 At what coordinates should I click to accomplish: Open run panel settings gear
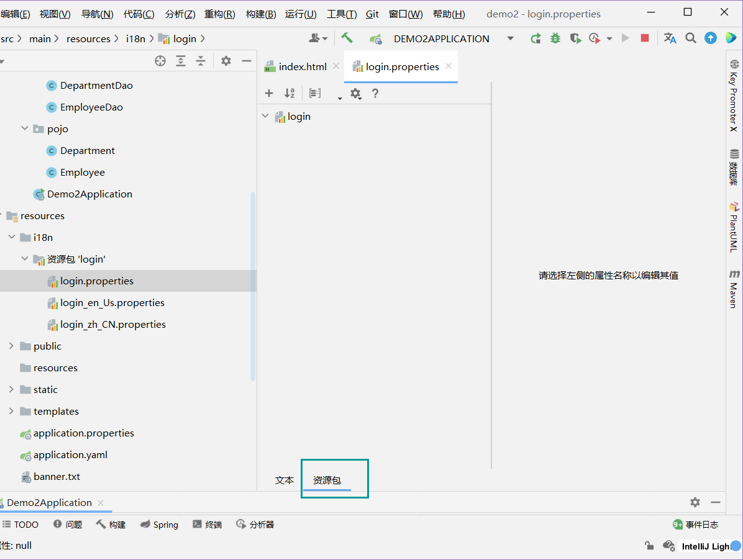coord(695,502)
